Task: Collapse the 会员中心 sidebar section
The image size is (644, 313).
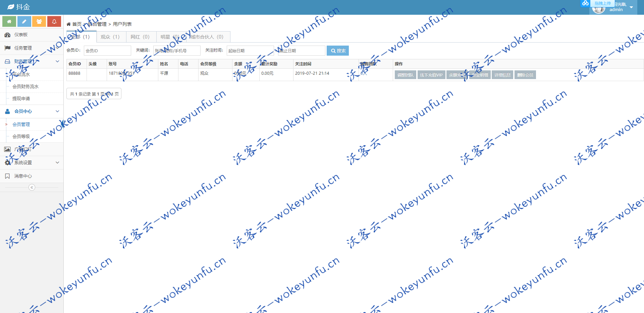Action: point(32,111)
